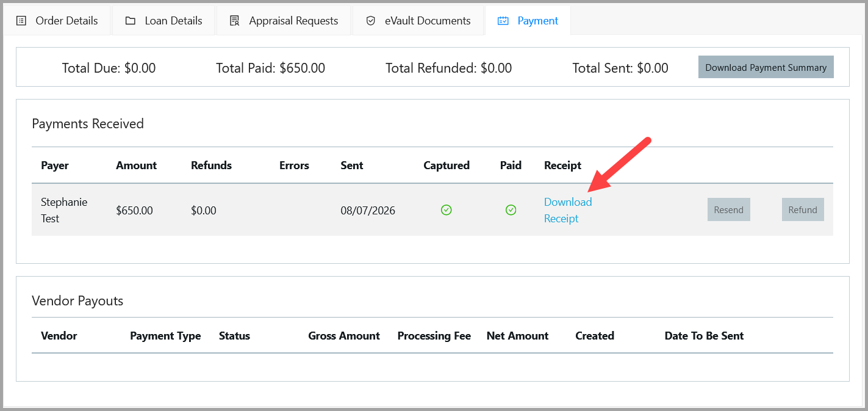Viewport: 868px width, 411px height.
Task: Click the Captured green checkmark icon
Action: [x=447, y=210]
